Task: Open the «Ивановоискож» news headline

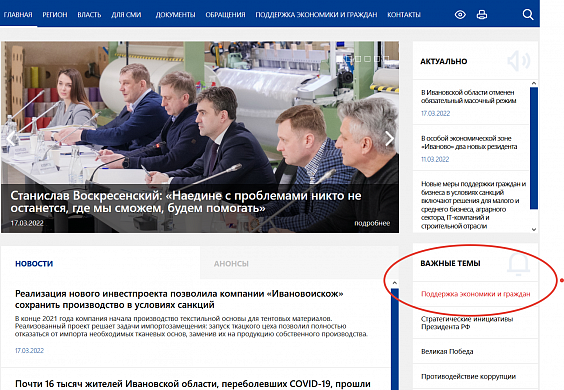Action: (179, 299)
